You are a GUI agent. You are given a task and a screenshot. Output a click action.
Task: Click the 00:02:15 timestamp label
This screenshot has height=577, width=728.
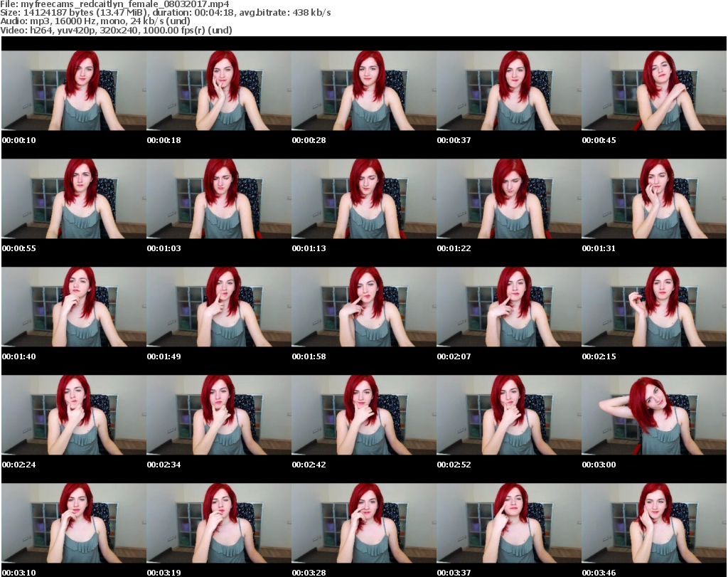point(599,356)
